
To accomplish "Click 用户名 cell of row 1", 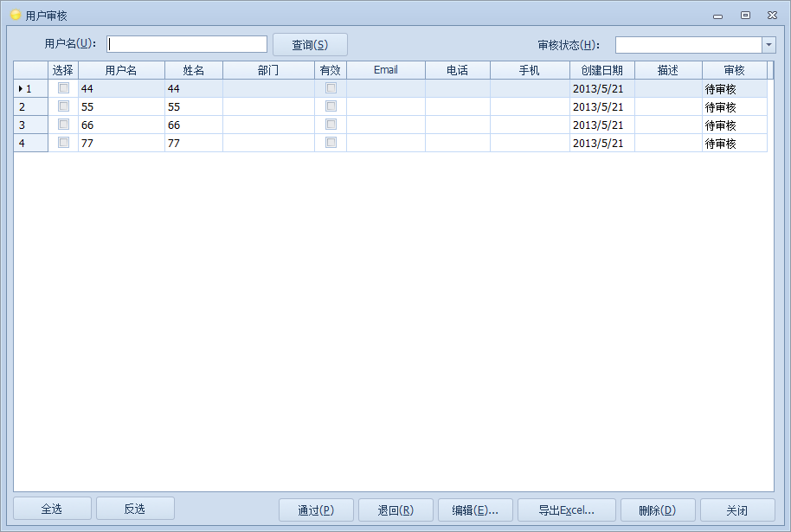I will 121,88.
